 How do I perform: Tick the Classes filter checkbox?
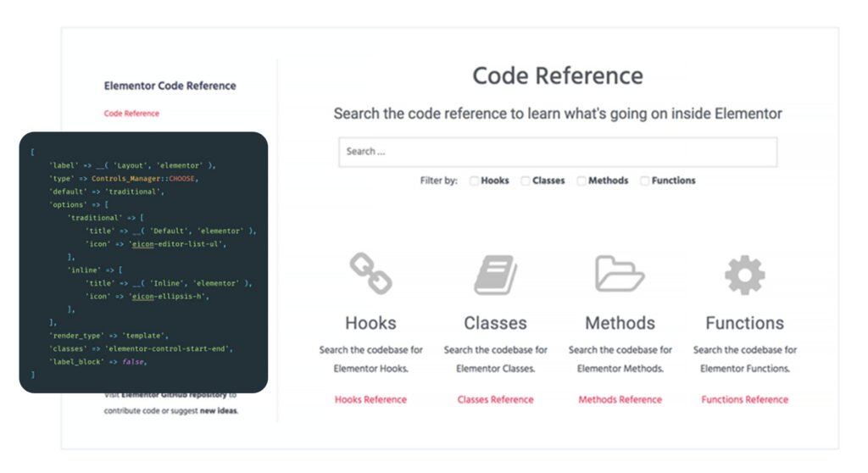(526, 181)
